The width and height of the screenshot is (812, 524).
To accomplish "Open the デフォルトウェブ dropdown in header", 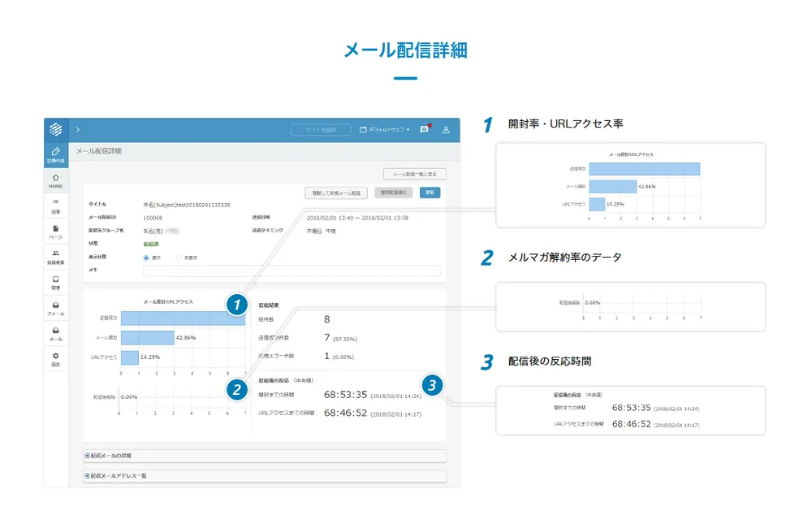I will point(385,129).
